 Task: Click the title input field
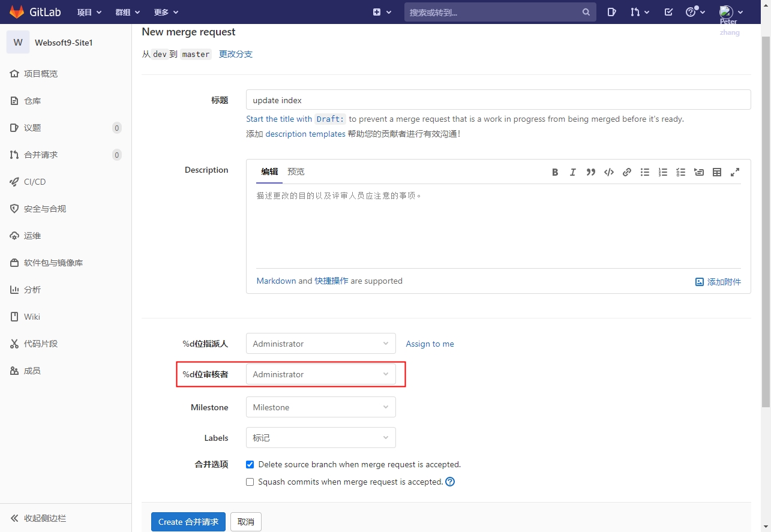(498, 100)
